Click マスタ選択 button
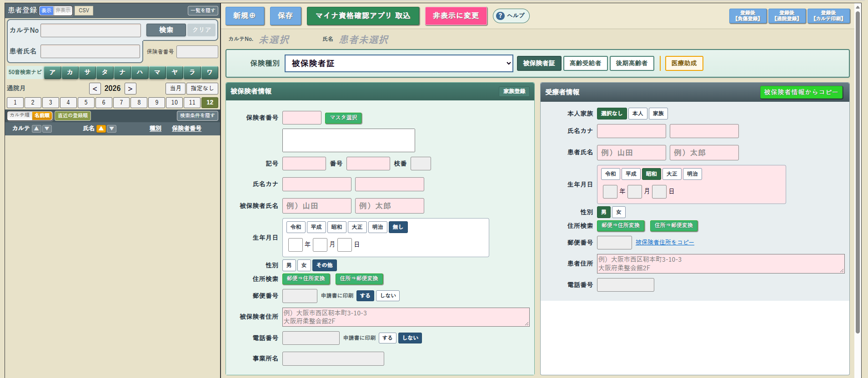 click(343, 118)
